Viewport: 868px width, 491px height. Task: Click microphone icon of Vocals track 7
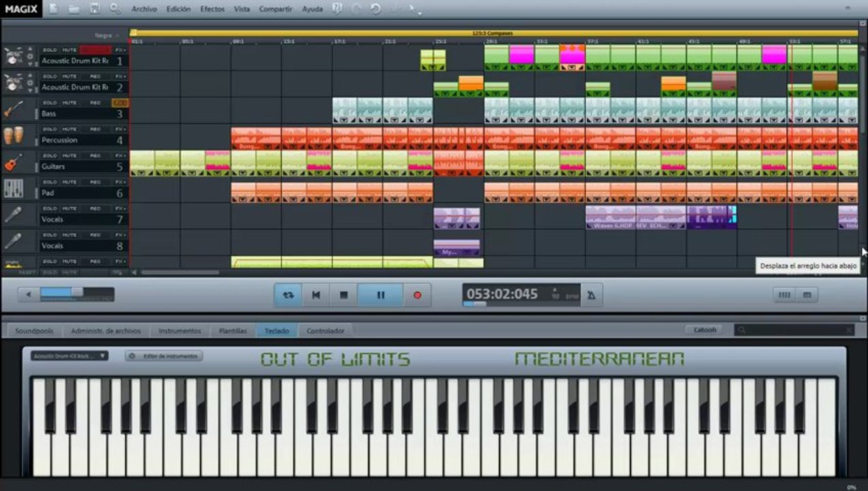point(13,215)
